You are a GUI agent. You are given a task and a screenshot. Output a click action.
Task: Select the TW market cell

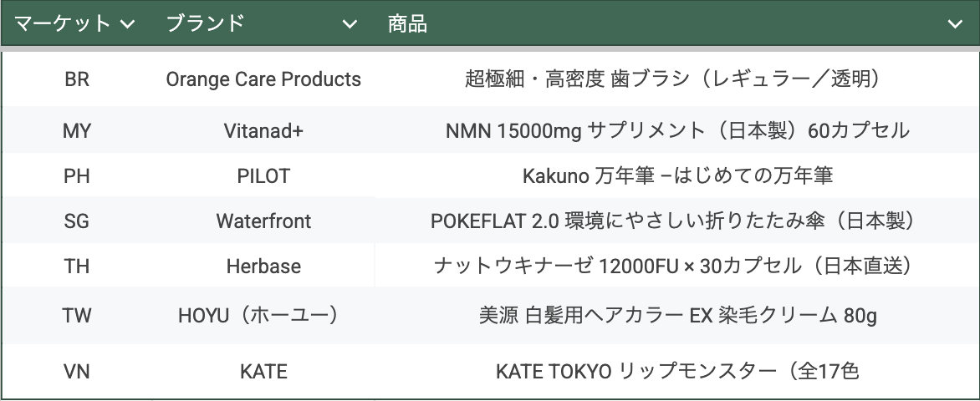point(77,316)
